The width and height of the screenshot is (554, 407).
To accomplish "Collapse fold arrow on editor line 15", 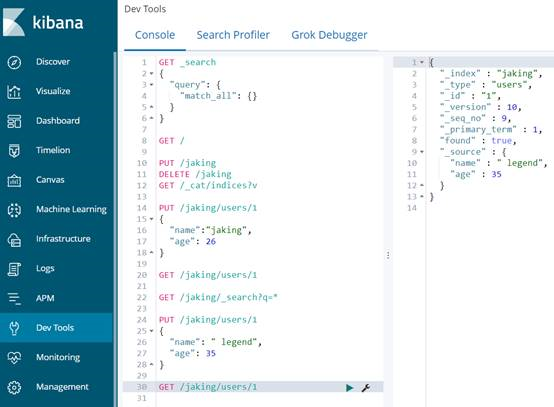I will 152,219.
